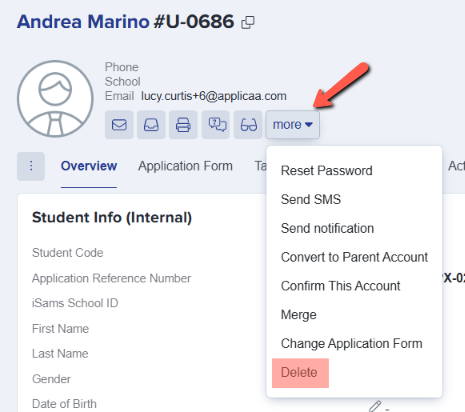The image size is (465, 412).
Task: Open the inbox tray icon button
Action: 151,125
